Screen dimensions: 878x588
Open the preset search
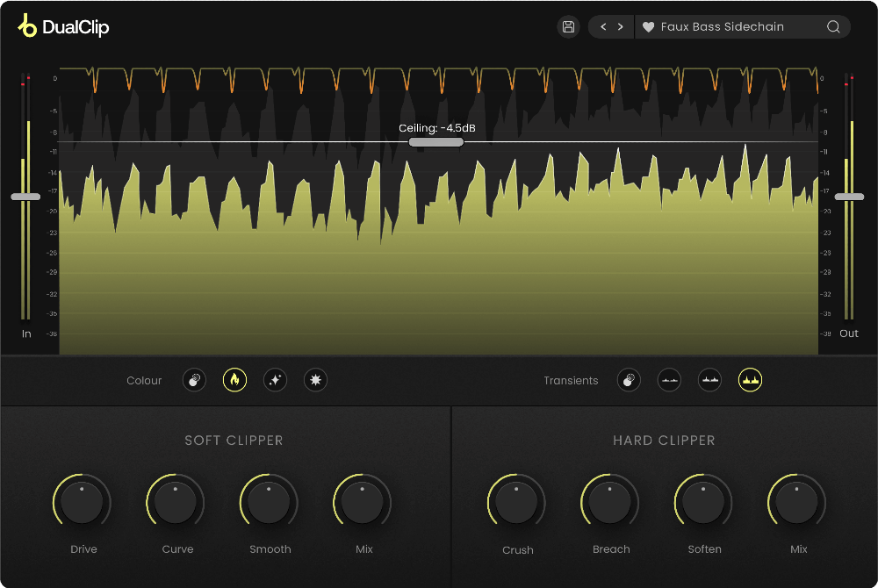tap(832, 27)
